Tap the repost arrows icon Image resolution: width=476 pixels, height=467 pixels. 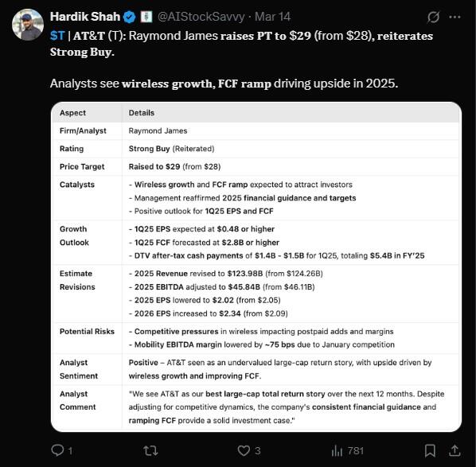point(150,450)
